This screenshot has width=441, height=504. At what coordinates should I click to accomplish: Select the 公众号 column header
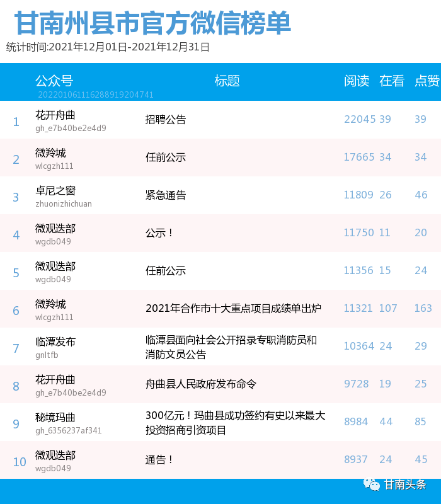click(x=54, y=81)
